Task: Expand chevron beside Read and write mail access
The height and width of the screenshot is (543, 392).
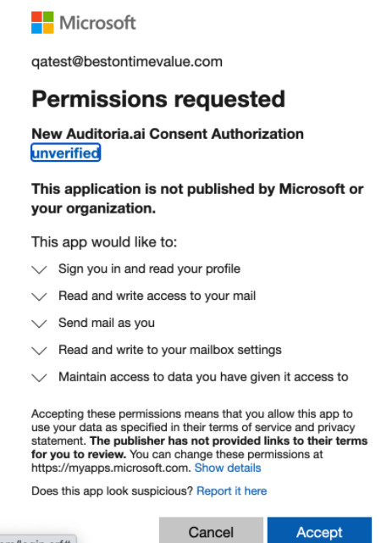Action: point(39,296)
